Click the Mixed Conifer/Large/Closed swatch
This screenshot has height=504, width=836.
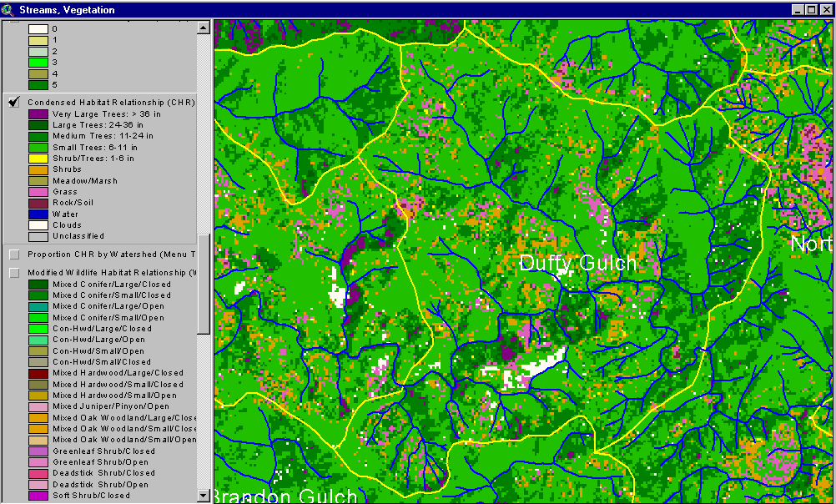pos(38,285)
